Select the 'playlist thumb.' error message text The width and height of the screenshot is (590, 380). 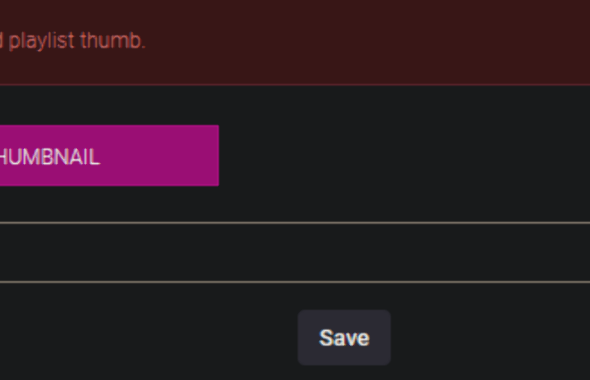pos(77,41)
